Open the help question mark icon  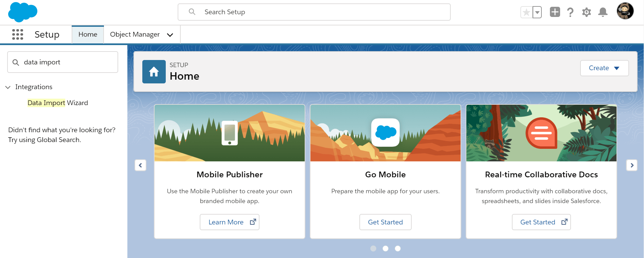[570, 12]
